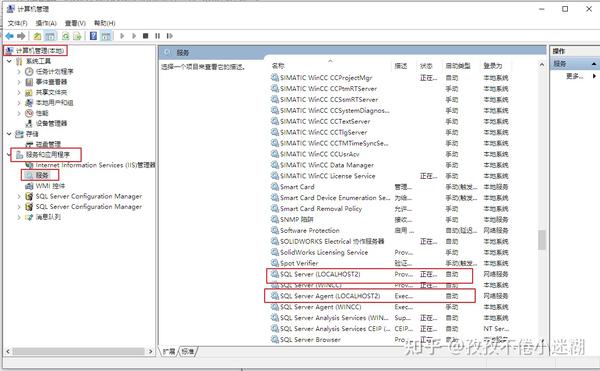Click the services list scroll up arrow

542,65
